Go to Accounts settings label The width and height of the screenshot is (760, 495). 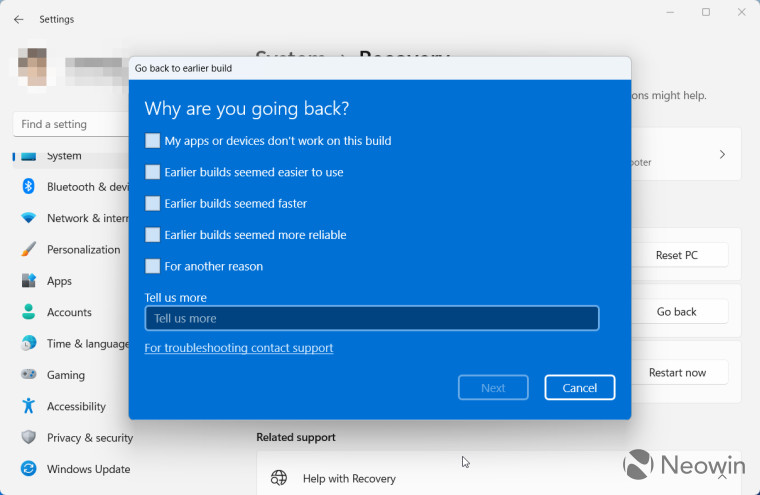point(69,312)
